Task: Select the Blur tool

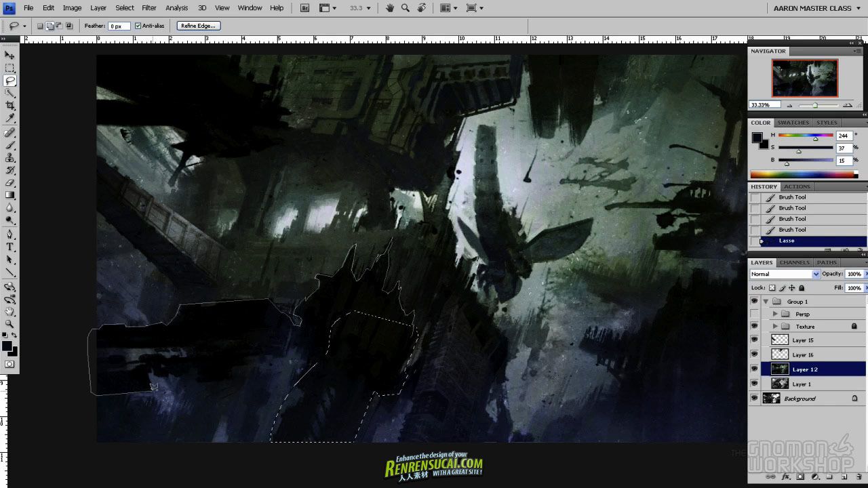Action: (x=9, y=208)
